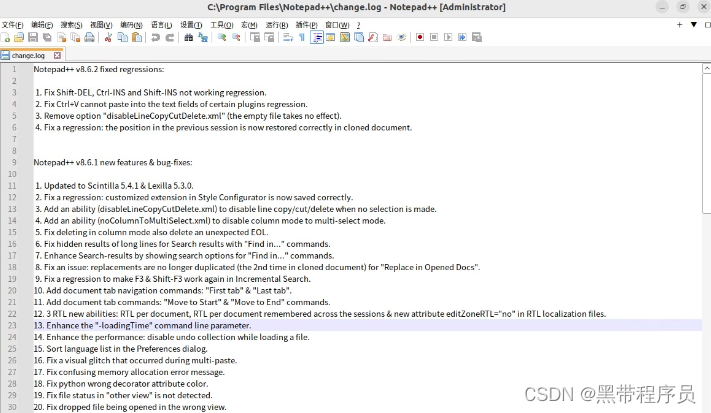711x413 pixels.
Task: Click the "Fix python wrong decorator attribute color" line
Action: [121, 384]
